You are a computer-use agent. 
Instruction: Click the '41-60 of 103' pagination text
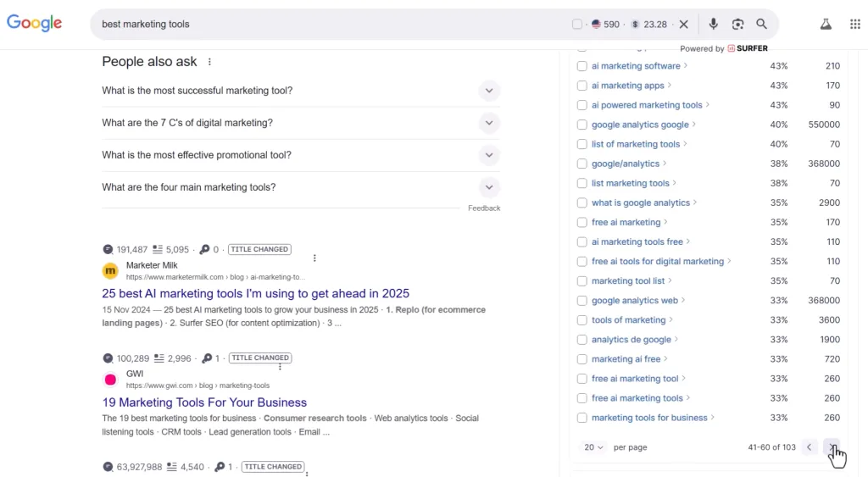pyautogui.click(x=771, y=447)
